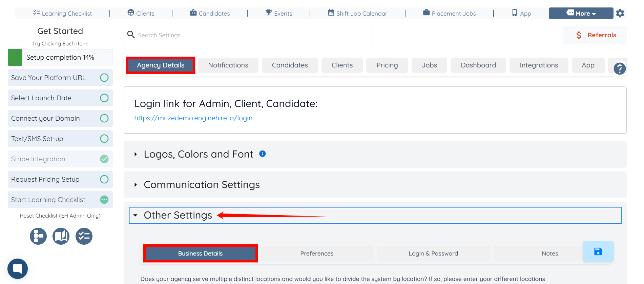Open the Preferences sub-tab
This screenshot has height=284, width=644.
[317, 253]
